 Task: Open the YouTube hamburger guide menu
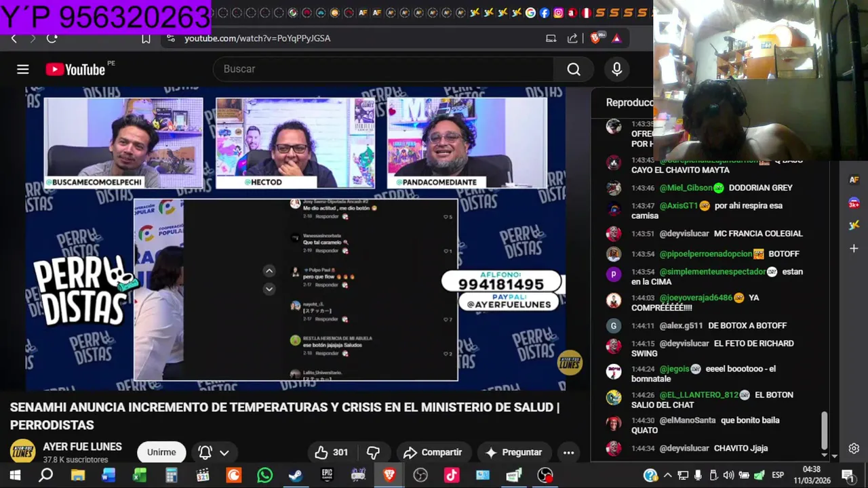[x=23, y=69]
